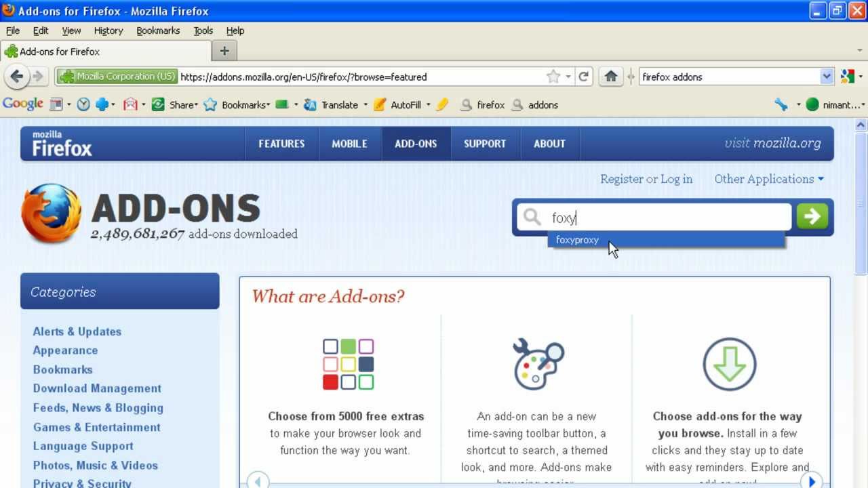Click the Google toolbar logo
The width and height of the screenshot is (868, 488).
pyautogui.click(x=23, y=104)
